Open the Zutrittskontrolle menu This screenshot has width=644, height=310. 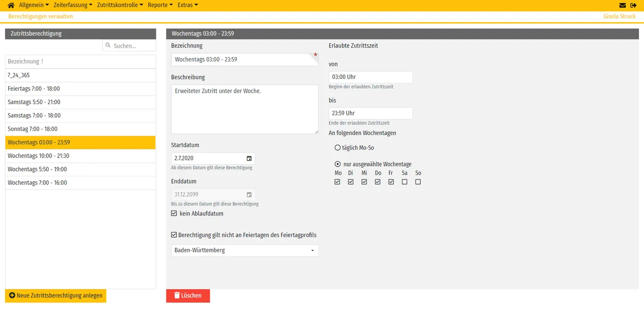click(x=120, y=5)
